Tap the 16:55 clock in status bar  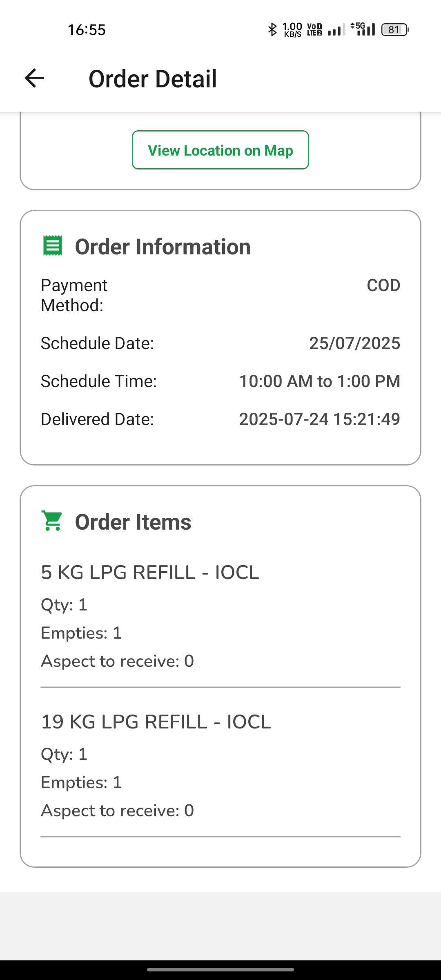click(87, 30)
